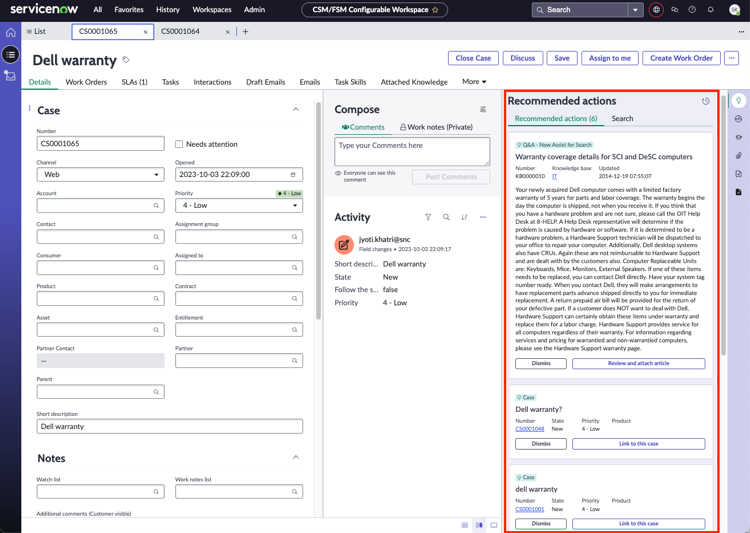Star the CSM/FSM Configurable Workspace favorite
This screenshot has height=533, width=750.
point(435,10)
